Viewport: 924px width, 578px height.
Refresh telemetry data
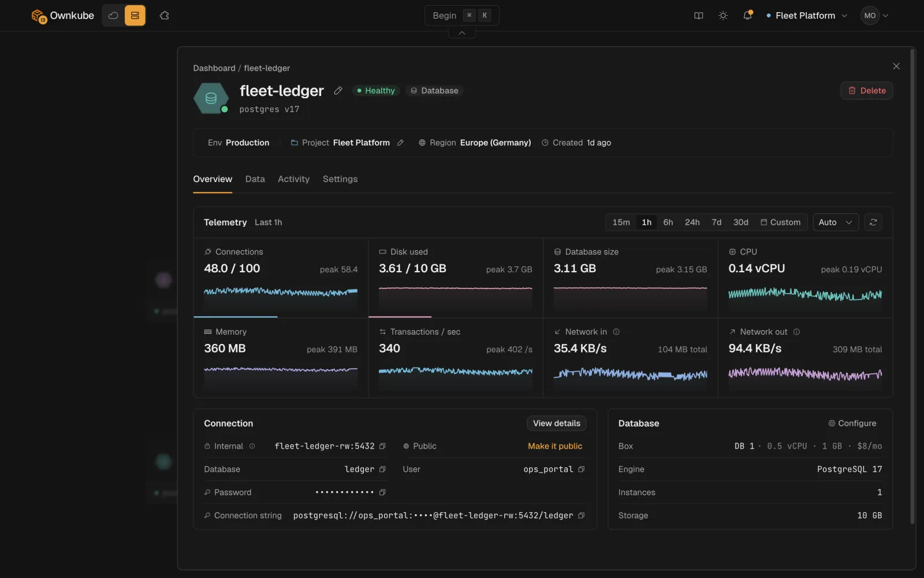[873, 223]
